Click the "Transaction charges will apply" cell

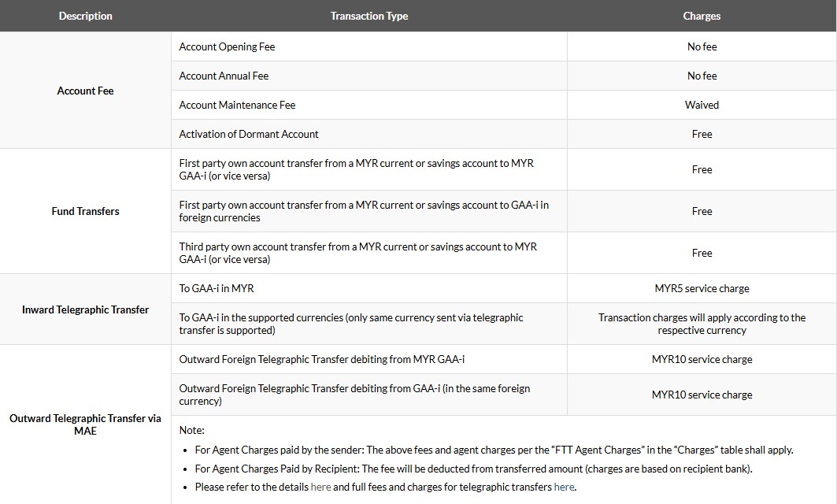[702, 324]
